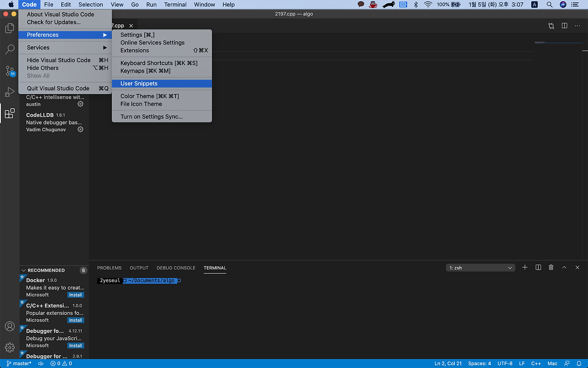This screenshot has width=588, height=368.
Task: Collapse the Recommended extensions section
Action: [x=54, y=270]
